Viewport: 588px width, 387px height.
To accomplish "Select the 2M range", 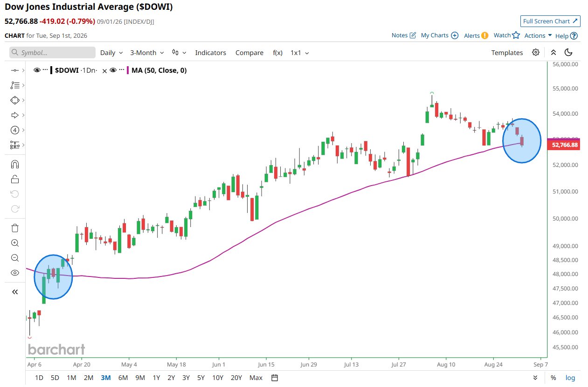I will click(x=89, y=378).
